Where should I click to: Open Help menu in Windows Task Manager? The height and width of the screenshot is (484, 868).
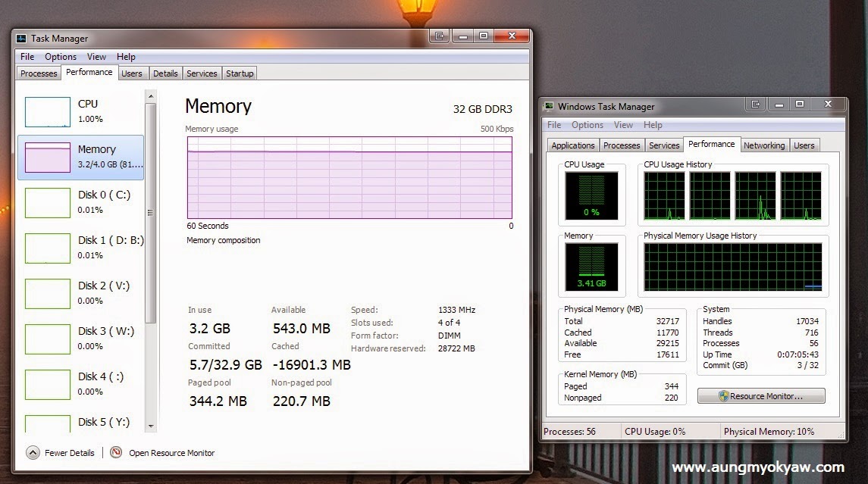[653, 125]
